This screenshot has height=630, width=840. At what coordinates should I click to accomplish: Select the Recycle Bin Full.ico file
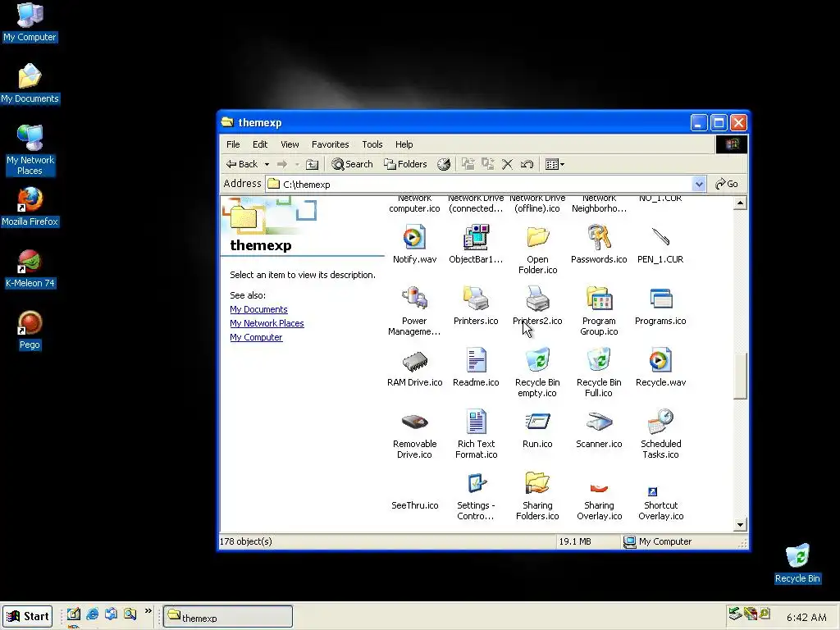point(599,361)
